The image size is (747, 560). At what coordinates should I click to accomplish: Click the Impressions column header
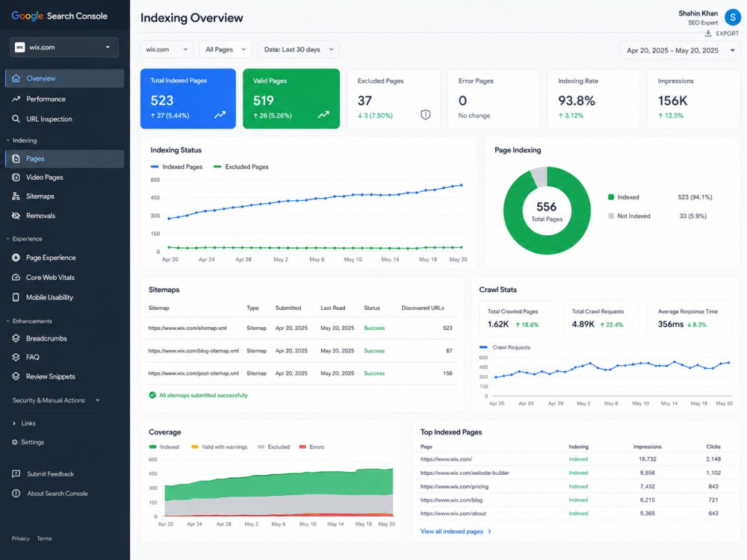(x=647, y=447)
